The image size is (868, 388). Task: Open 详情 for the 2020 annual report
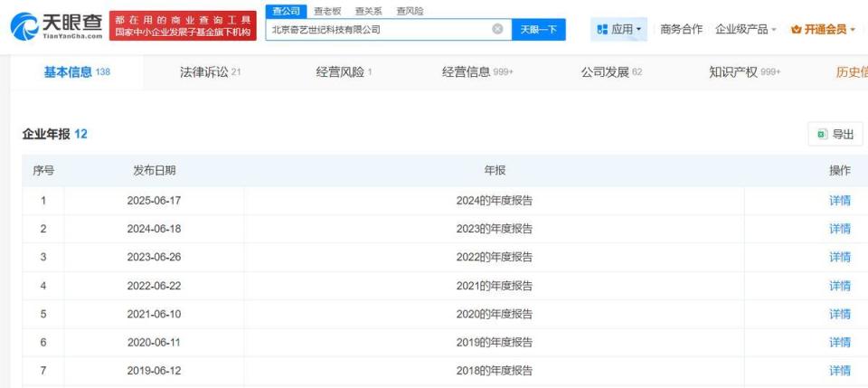(x=840, y=315)
